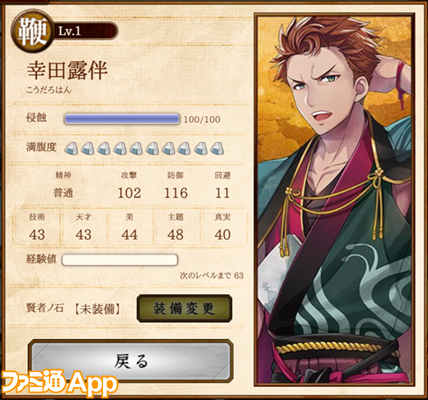428x400 pixels.
Task: Click the 賢者ノ石 未装備 label
Action: (x=74, y=309)
